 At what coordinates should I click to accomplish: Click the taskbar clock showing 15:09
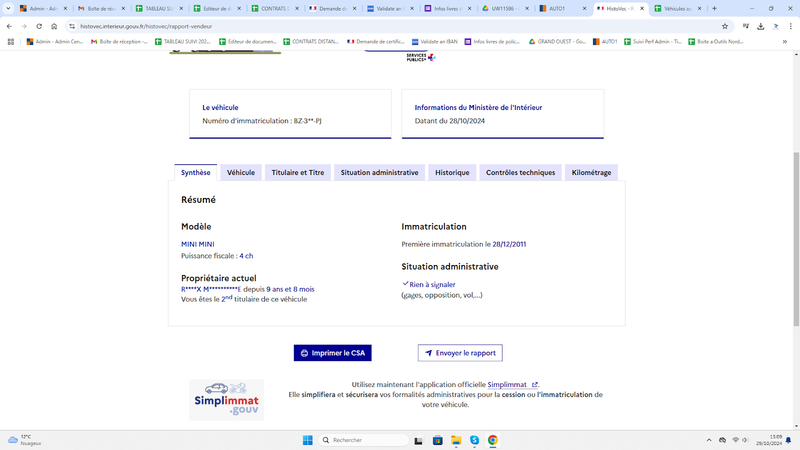pos(769,440)
